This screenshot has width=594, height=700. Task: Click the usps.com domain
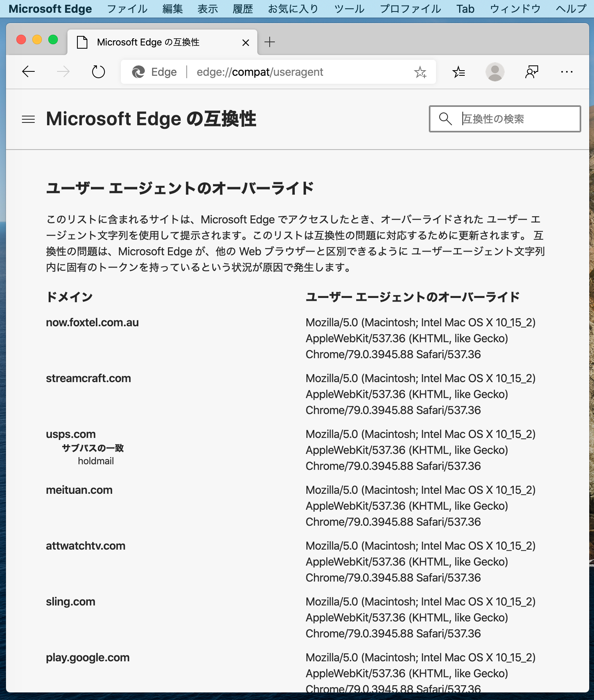pyautogui.click(x=71, y=434)
